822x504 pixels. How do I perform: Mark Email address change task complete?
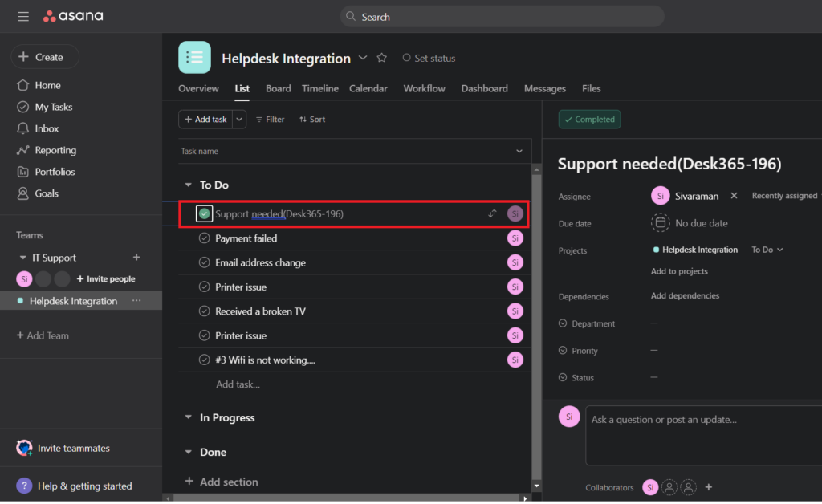coord(205,262)
